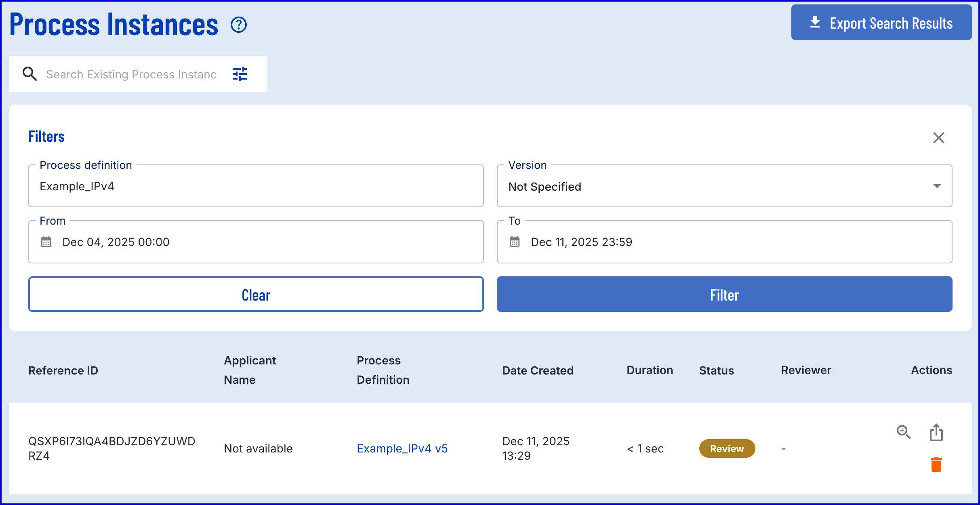The height and width of the screenshot is (505, 980).
Task: Click the share/export instance icon
Action: (936, 432)
